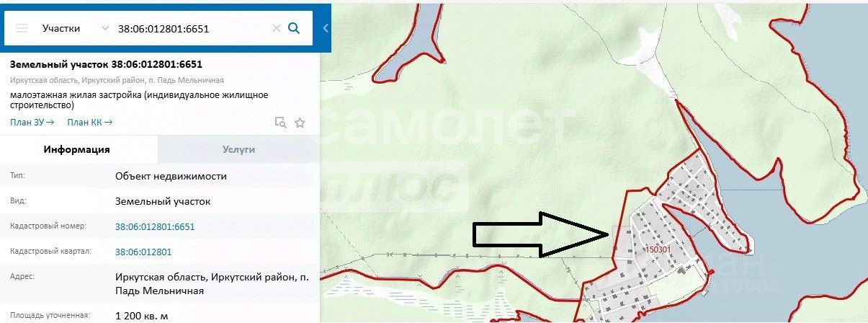Switch to the Услуги tab
This screenshot has height=323, width=868.
[238, 149]
